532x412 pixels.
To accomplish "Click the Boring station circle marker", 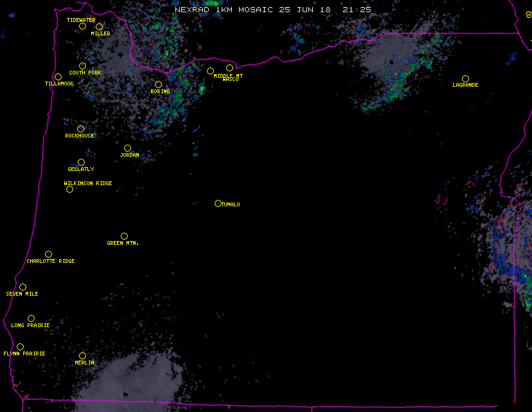I will point(158,84).
